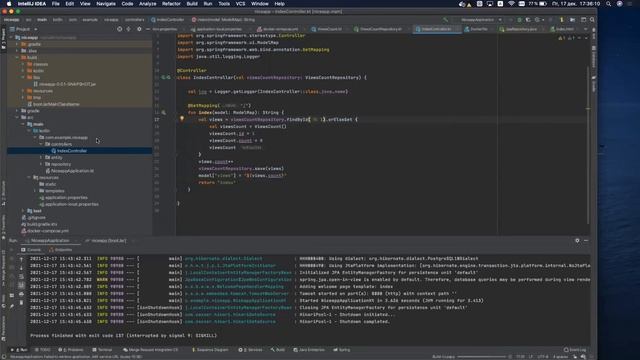640x360 pixels.
Task: Switch to the docker-compose.yml editor tab
Action: (278, 29)
